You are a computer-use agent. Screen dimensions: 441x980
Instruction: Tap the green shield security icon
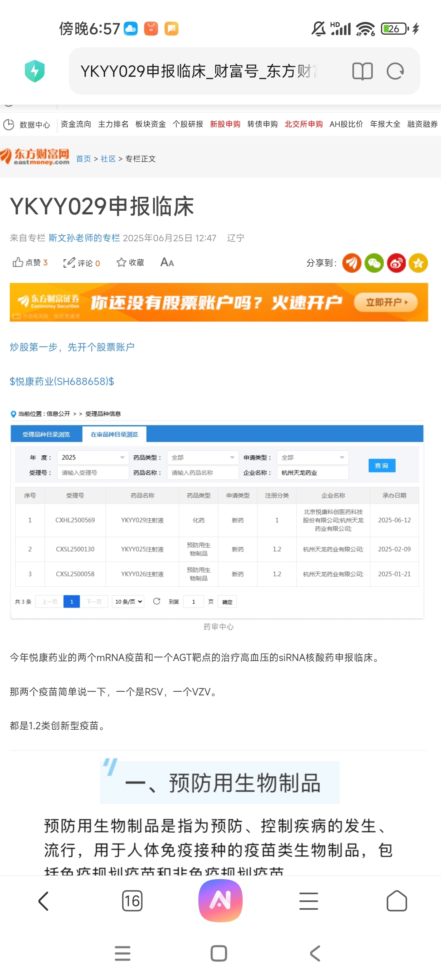(x=35, y=71)
